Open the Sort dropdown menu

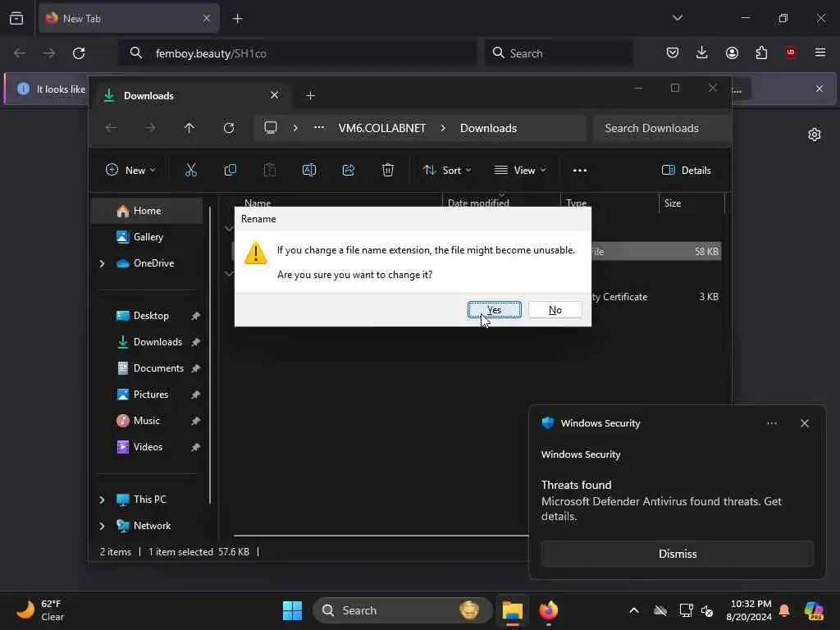tap(447, 171)
